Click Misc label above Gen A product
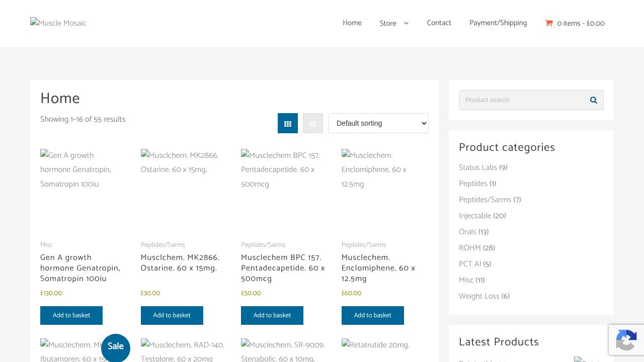 (x=46, y=245)
